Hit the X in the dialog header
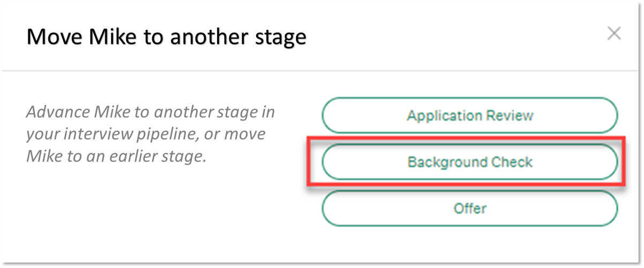This screenshot has height=268, width=644. pyautogui.click(x=613, y=34)
